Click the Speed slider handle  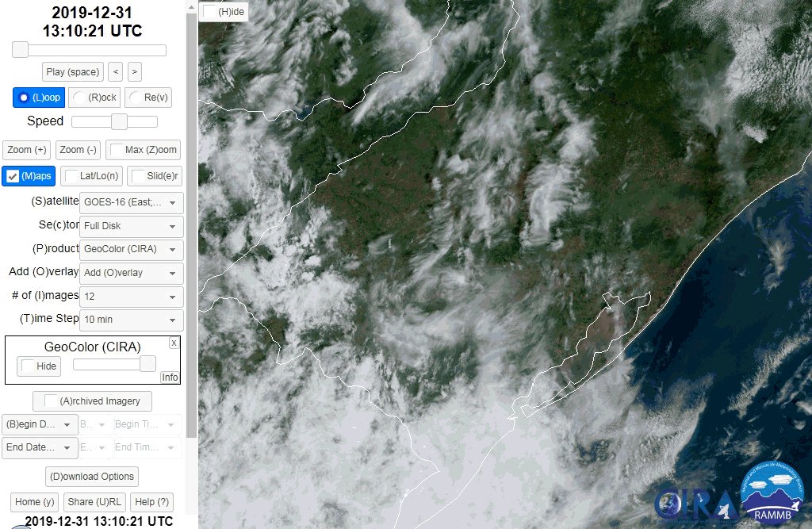pos(119,121)
